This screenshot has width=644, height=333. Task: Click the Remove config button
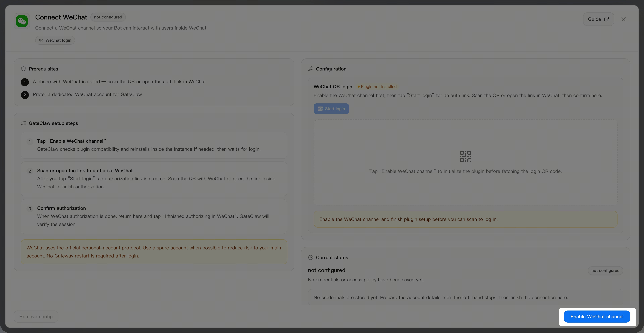[x=36, y=316]
